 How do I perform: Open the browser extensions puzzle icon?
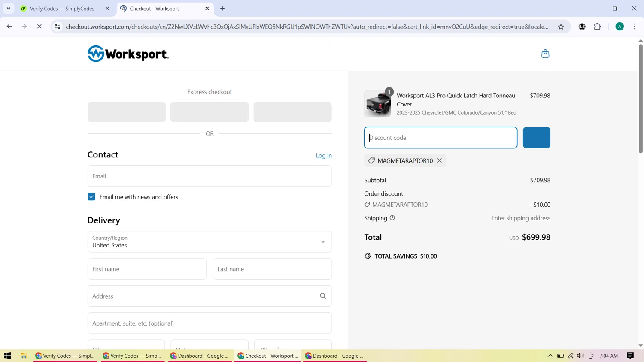597,27
